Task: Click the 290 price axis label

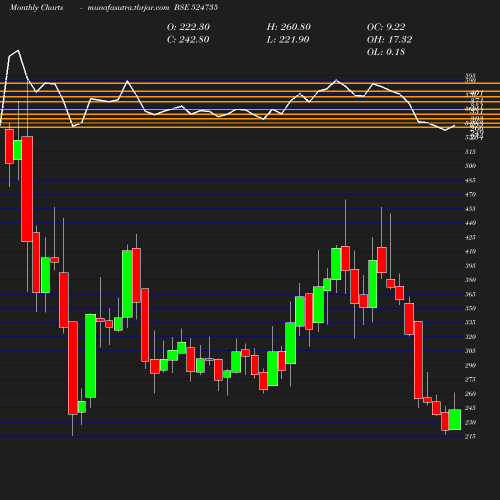Action: tap(470, 365)
